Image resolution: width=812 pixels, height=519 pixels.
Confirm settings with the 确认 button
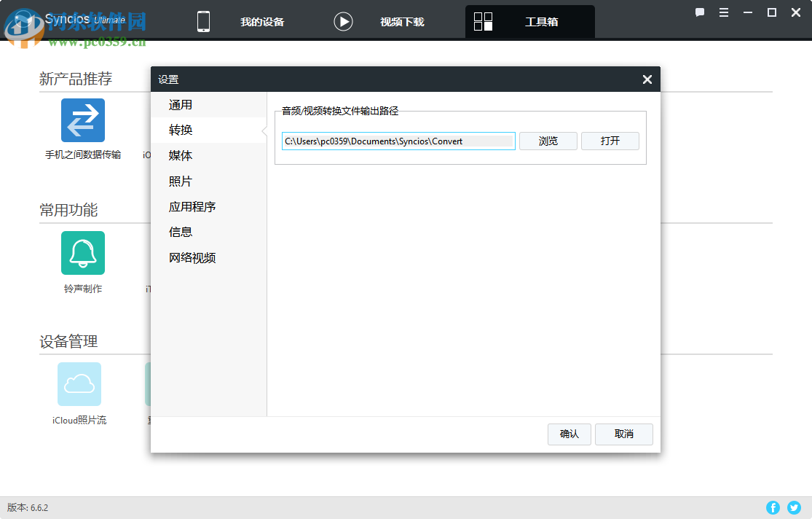(x=569, y=434)
